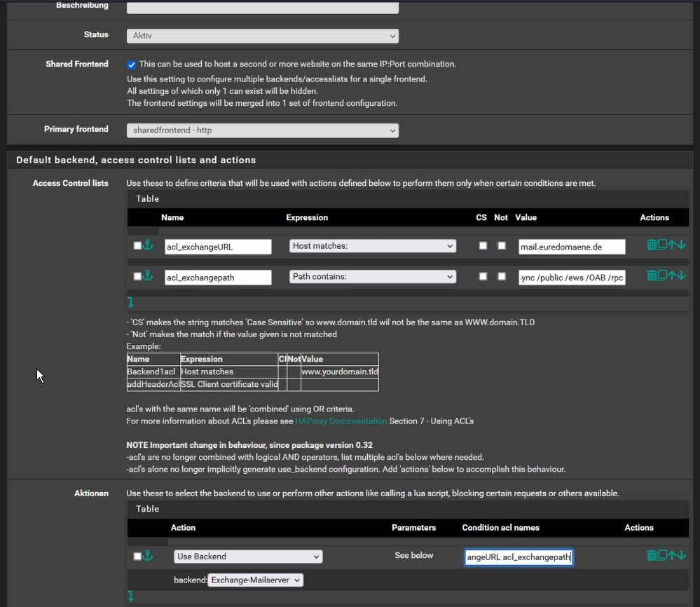Image resolution: width=700 pixels, height=607 pixels.
Task: Open the Status dropdown showing Aktiv
Action: pyautogui.click(x=263, y=36)
